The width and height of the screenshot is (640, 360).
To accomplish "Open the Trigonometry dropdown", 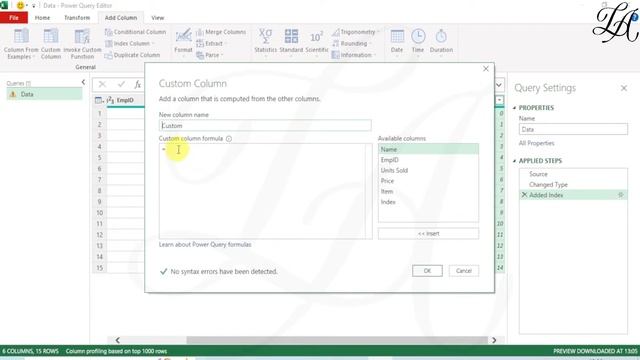I will pyautogui.click(x=356, y=32).
